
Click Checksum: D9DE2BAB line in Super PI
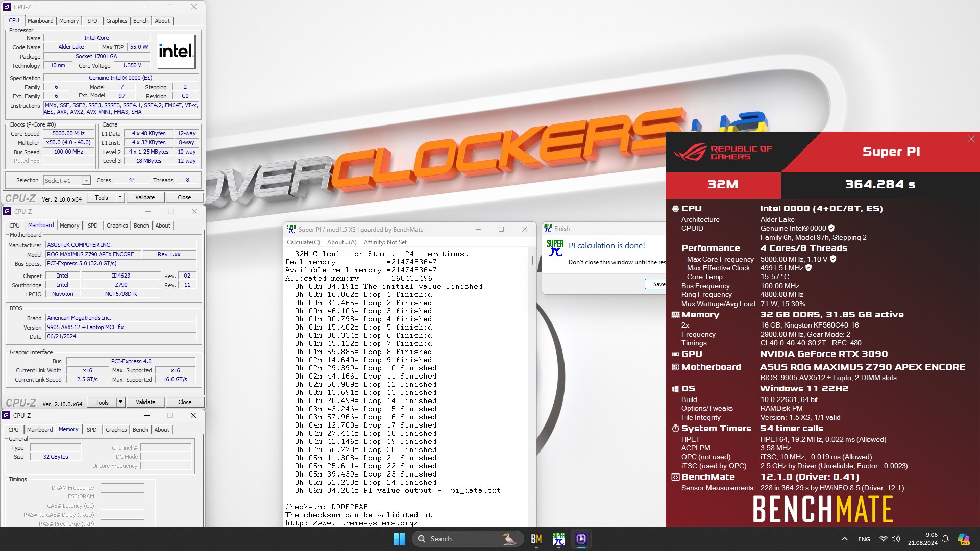click(x=327, y=507)
